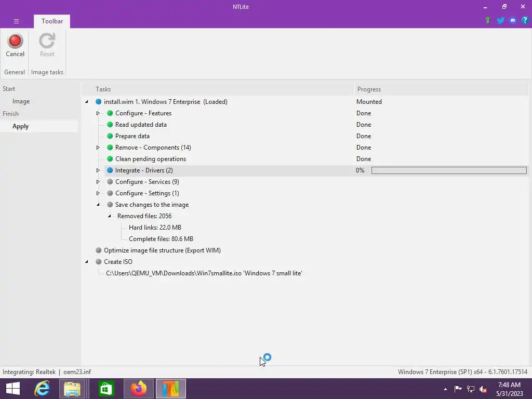This screenshot has height=399, width=532.
Task: Select the Toolbar tab
Action: click(52, 21)
